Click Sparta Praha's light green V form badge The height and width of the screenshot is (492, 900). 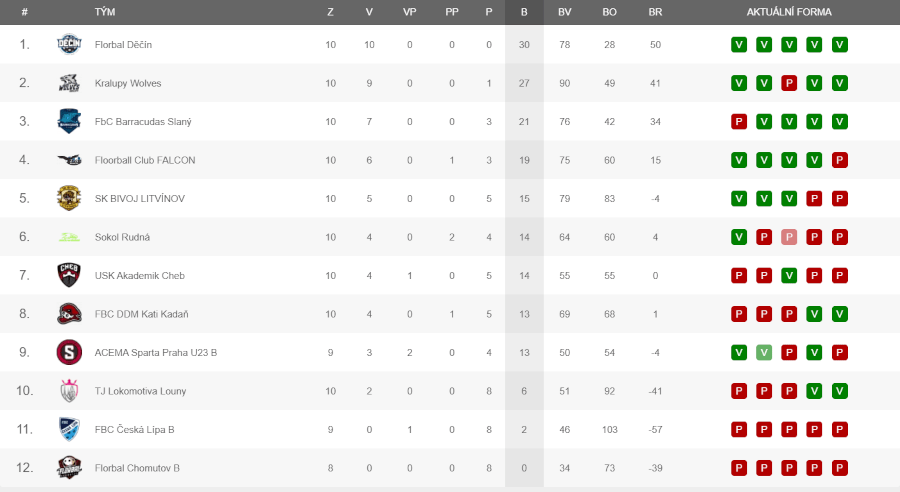pos(764,352)
